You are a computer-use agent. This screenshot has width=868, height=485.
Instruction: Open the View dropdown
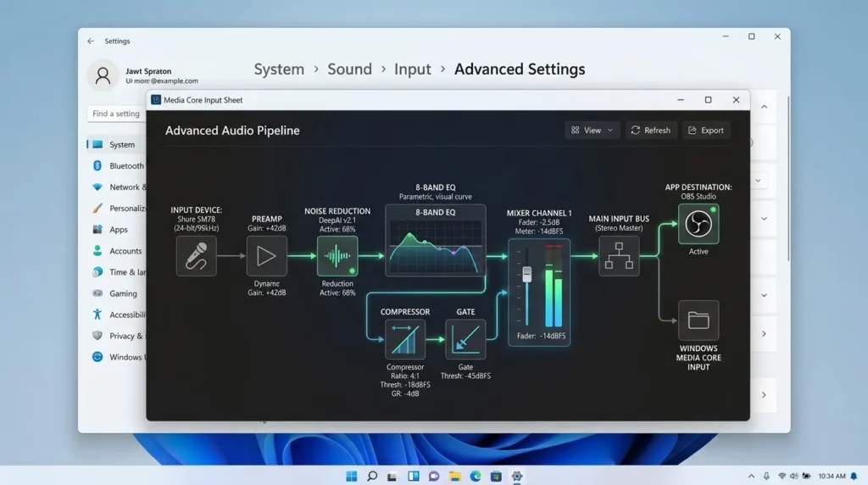point(592,130)
